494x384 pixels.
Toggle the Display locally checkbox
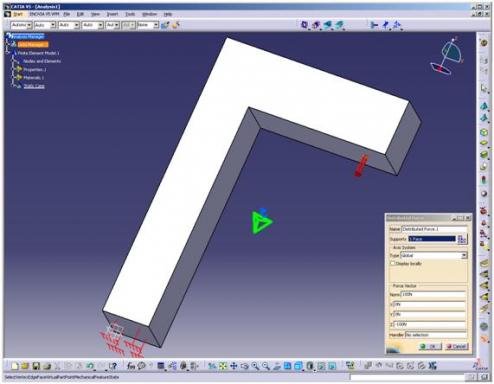pyautogui.click(x=393, y=263)
